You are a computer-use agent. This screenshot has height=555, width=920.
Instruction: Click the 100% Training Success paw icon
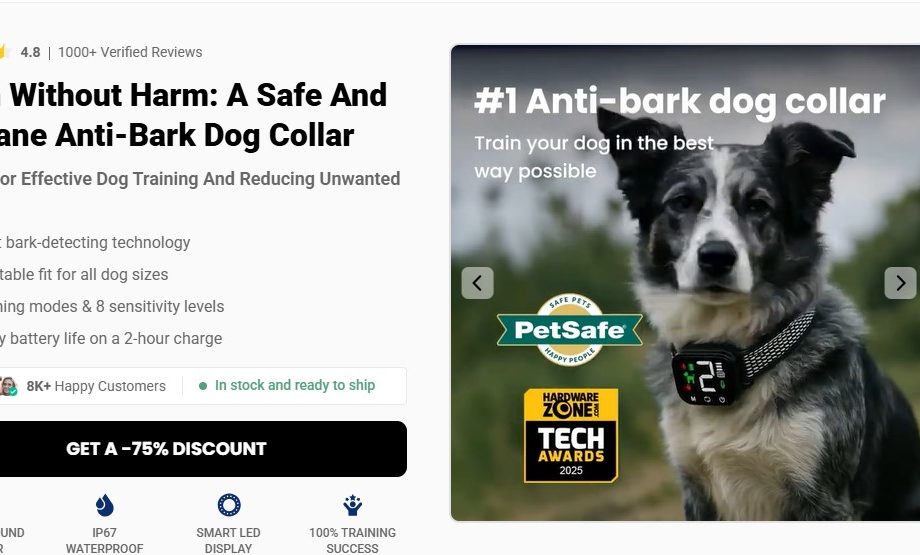coord(353,505)
